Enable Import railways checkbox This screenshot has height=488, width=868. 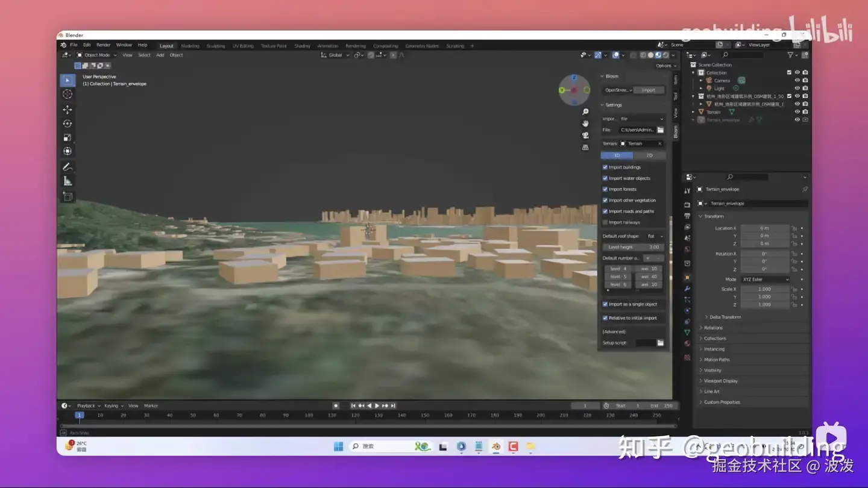(x=605, y=222)
